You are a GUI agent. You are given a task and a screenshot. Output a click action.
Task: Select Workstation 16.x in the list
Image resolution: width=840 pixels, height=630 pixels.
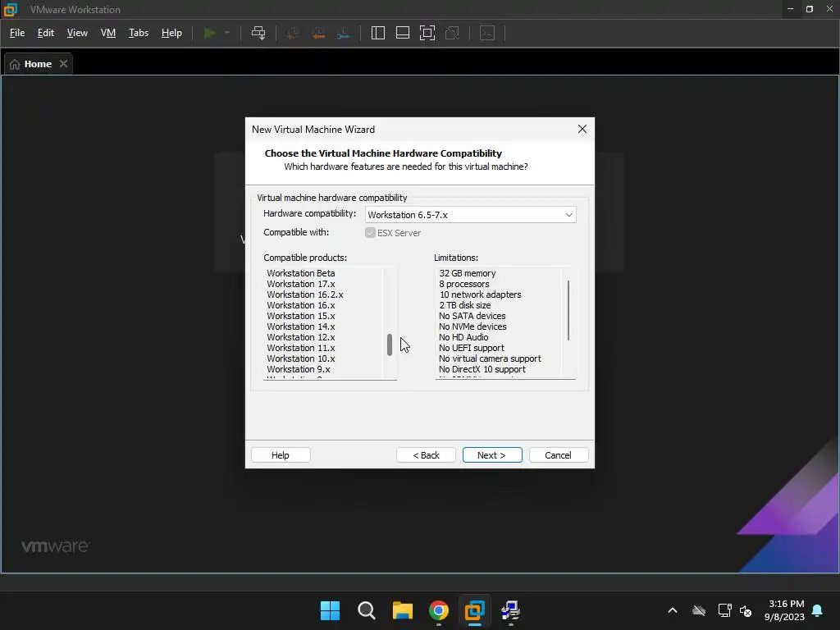300,305
